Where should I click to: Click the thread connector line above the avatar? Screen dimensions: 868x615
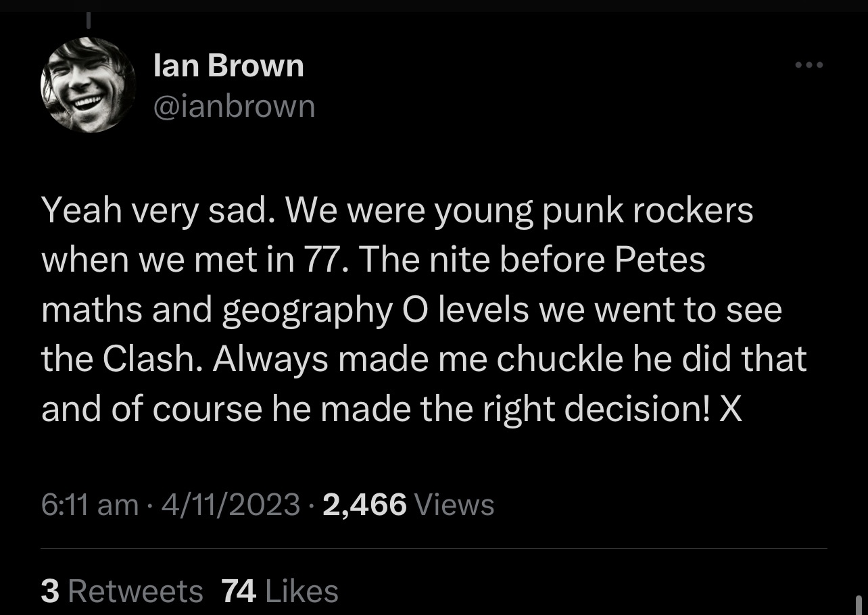88,20
